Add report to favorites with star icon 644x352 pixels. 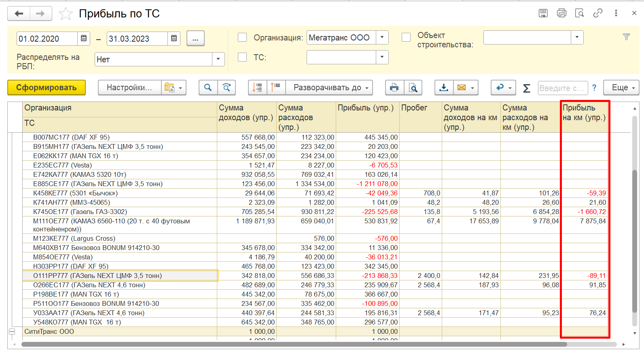tap(66, 14)
